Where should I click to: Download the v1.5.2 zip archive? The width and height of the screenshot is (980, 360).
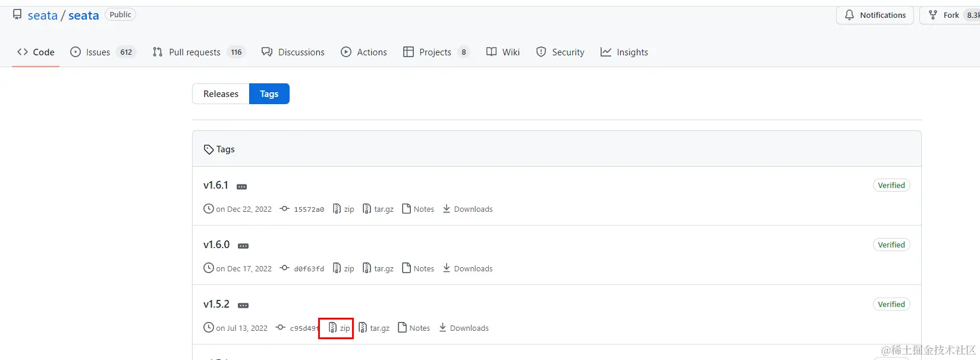coord(340,328)
